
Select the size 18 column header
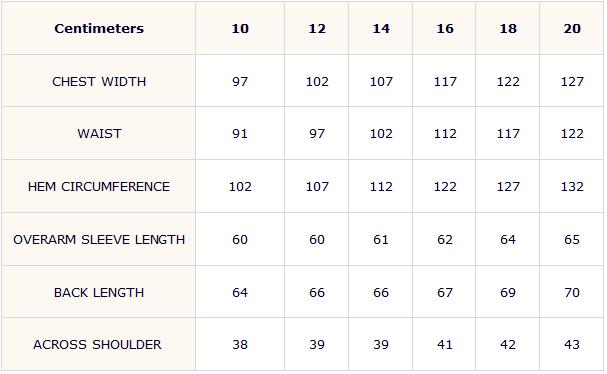tap(508, 28)
